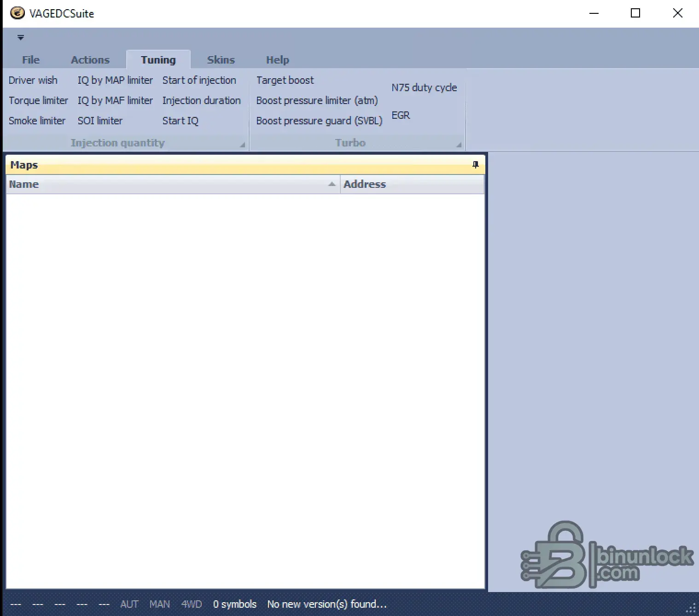Image resolution: width=699 pixels, height=616 pixels.
Task: Click the Name column sort arrow
Action: (x=332, y=184)
